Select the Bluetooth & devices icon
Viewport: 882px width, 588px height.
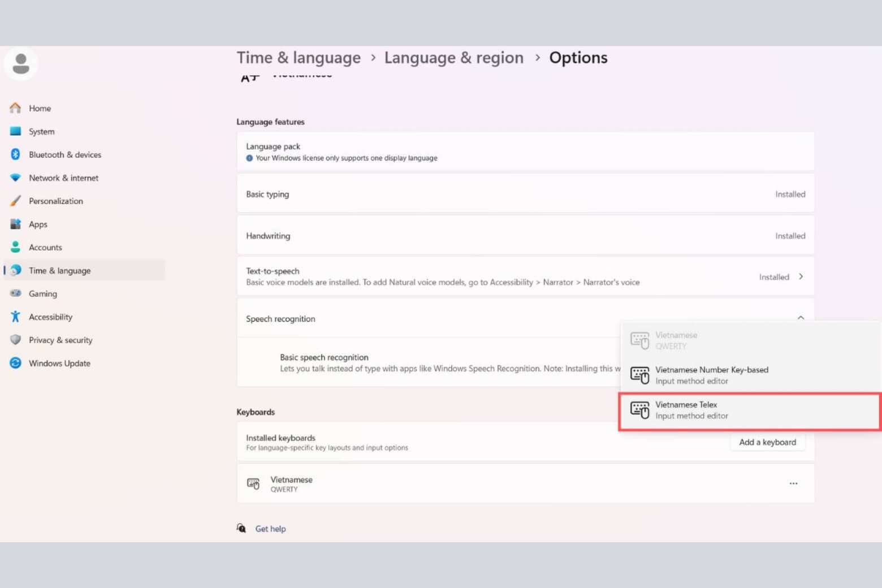15,154
